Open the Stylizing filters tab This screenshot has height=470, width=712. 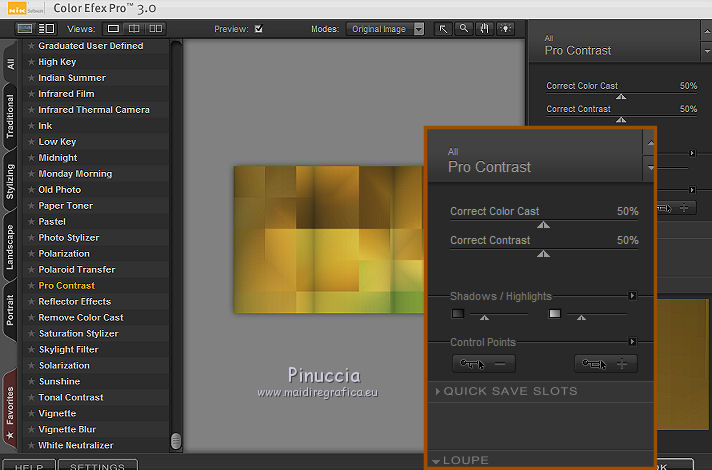click(x=10, y=182)
